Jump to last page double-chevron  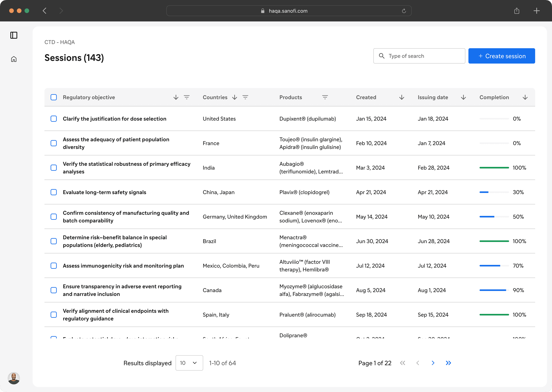[448, 363]
